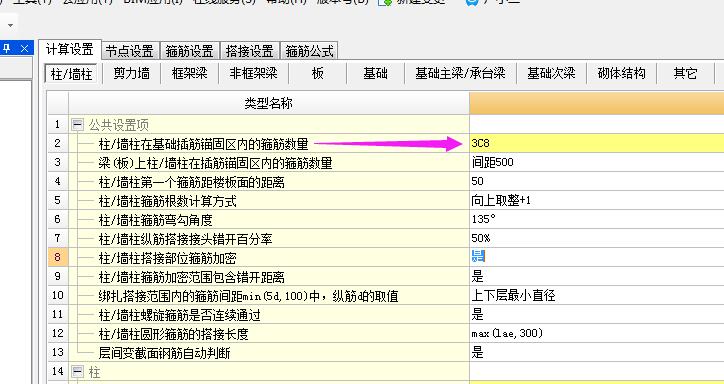The image size is (724, 384).
Task: Click the 类型名称 column header
Action: coord(269,103)
